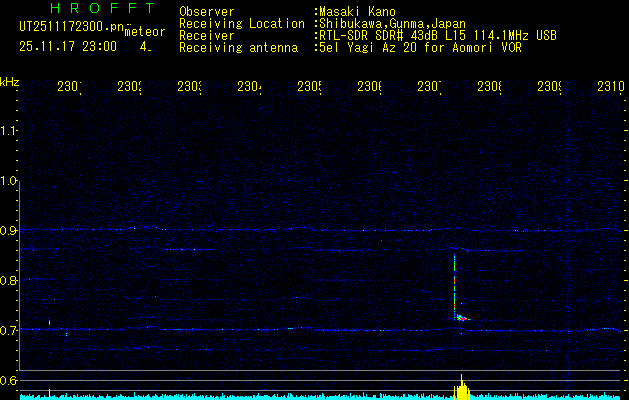Click the red echo head near 0.72 kHz

tap(462, 318)
